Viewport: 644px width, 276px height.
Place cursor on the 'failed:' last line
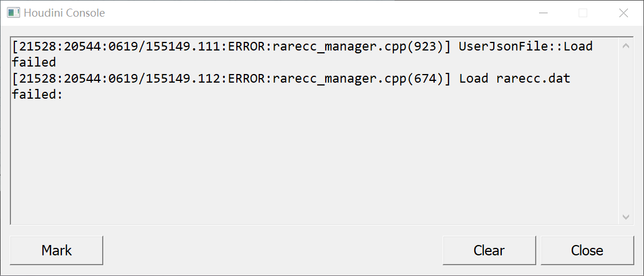coord(37,95)
